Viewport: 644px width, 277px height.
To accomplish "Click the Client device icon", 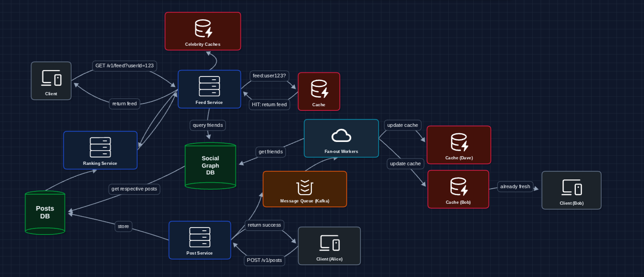I will 51,77.
